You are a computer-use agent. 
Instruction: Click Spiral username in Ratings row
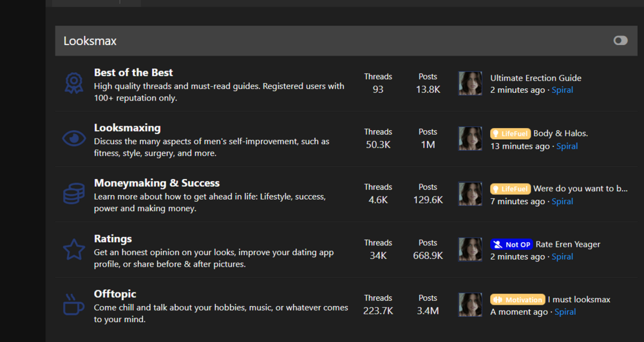tap(562, 256)
